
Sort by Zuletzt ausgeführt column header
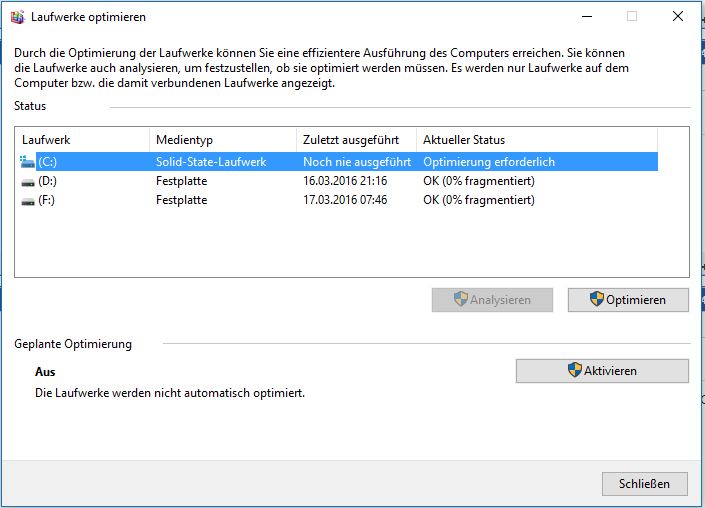[x=357, y=140]
